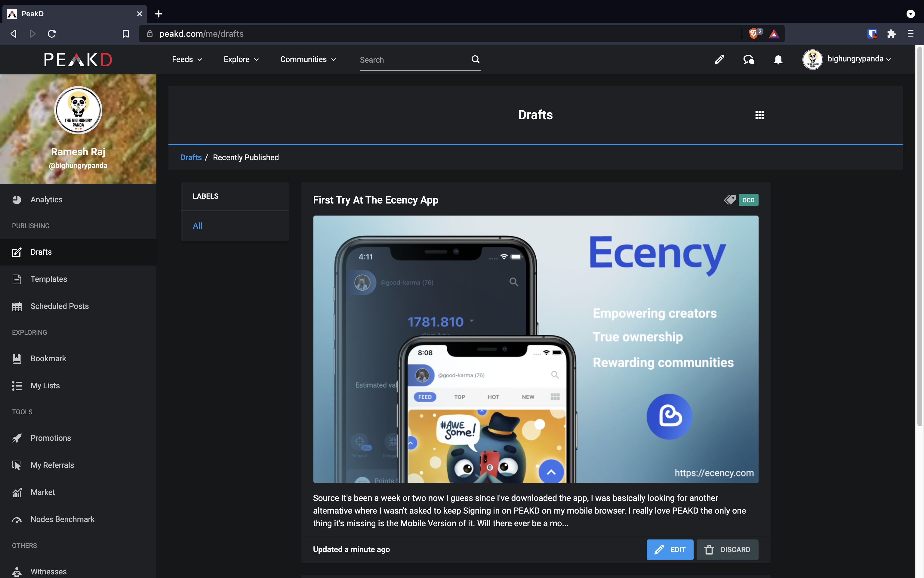The height and width of the screenshot is (578, 924).
Task: Open the chat messages icon
Action: tap(749, 60)
